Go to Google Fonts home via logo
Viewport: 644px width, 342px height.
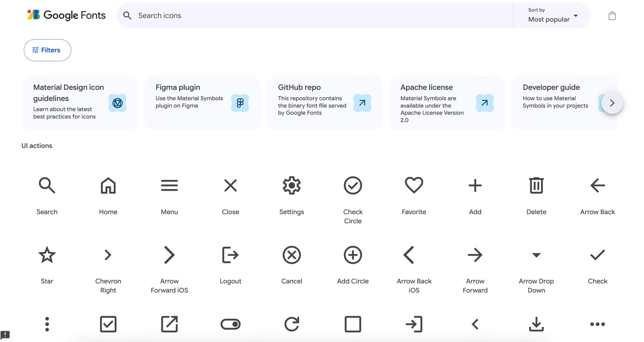pyautogui.click(x=66, y=15)
